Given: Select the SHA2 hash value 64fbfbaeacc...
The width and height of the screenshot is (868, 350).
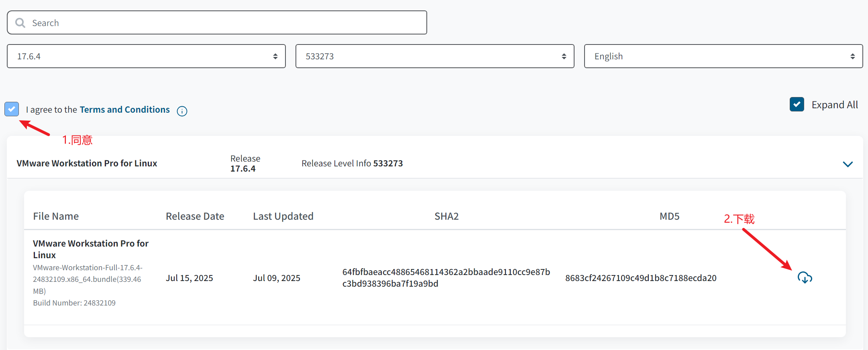Looking at the screenshot, I should click(x=446, y=277).
